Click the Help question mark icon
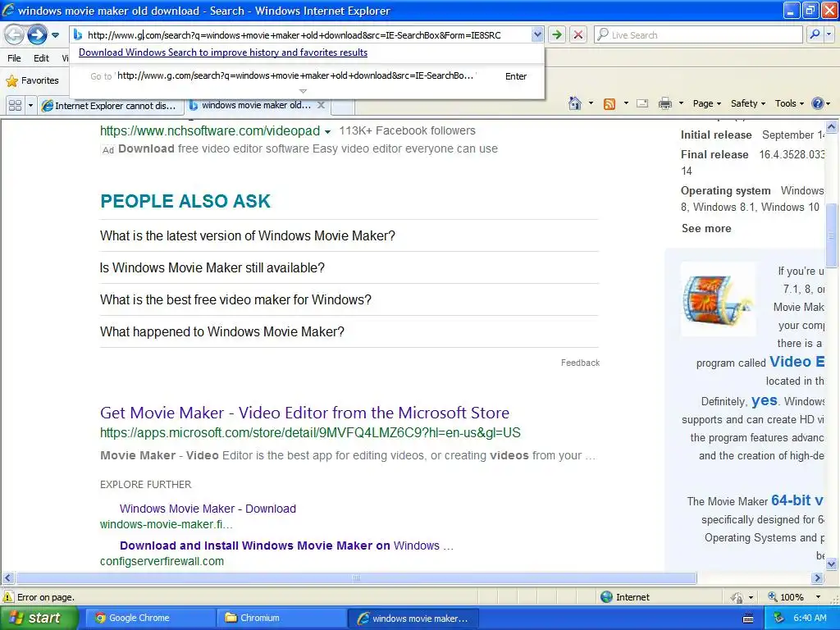The width and height of the screenshot is (840, 630). (818, 103)
